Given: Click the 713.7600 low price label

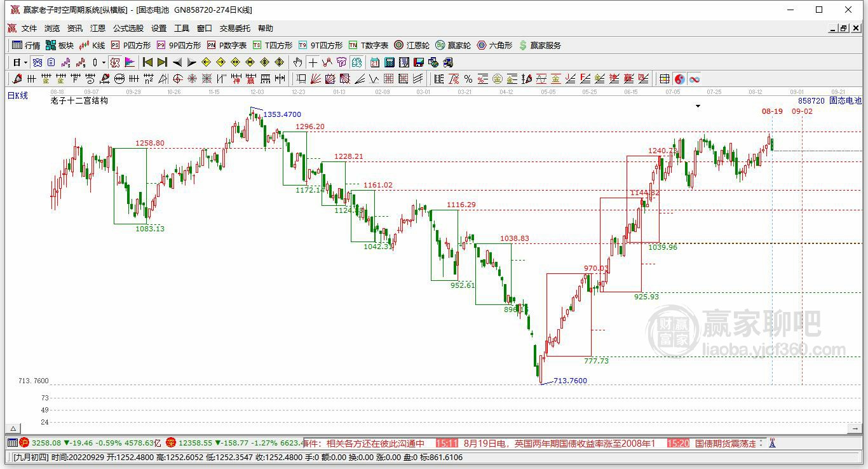Looking at the screenshot, I should 570,381.
